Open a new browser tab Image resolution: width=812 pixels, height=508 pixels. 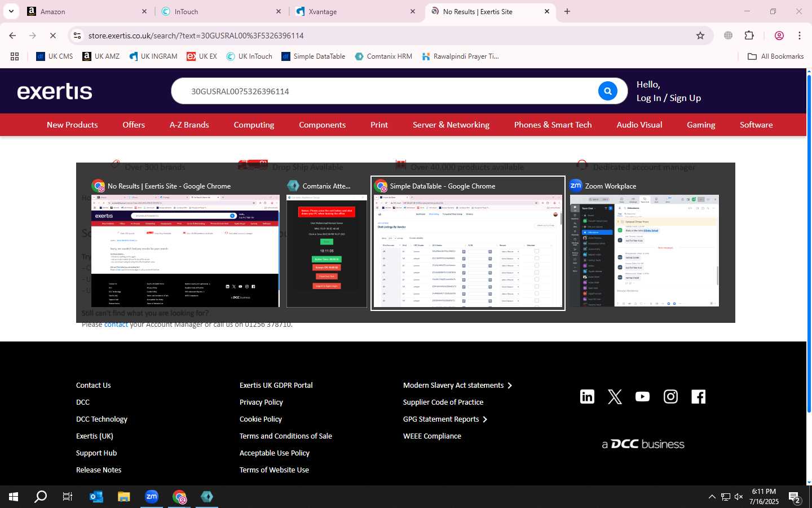[567, 11]
